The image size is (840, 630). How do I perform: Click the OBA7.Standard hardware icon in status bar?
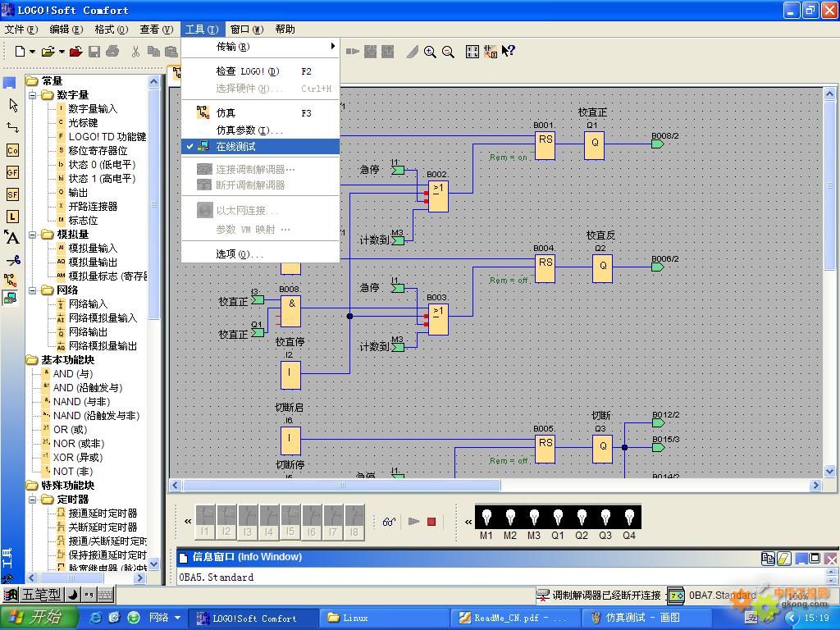pyautogui.click(x=677, y=596)
